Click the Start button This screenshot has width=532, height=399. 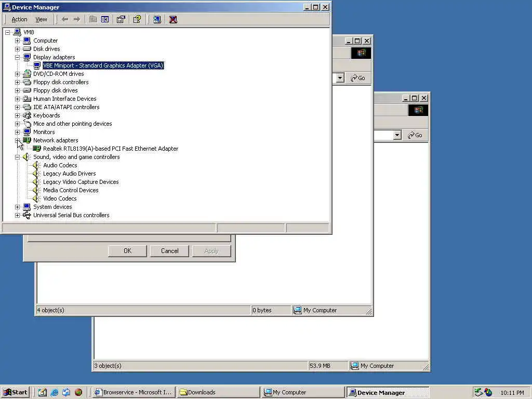click(x=15, y=392)
